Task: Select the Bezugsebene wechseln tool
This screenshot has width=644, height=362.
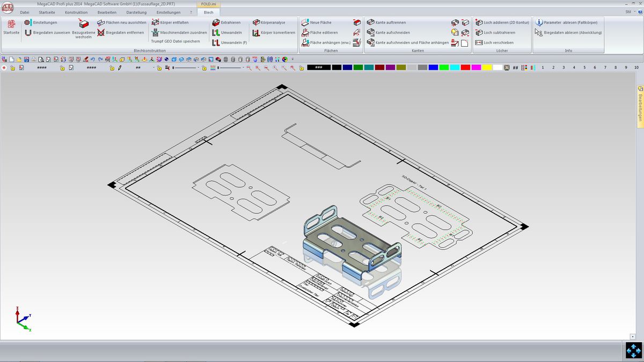Action: click(83, 25)
